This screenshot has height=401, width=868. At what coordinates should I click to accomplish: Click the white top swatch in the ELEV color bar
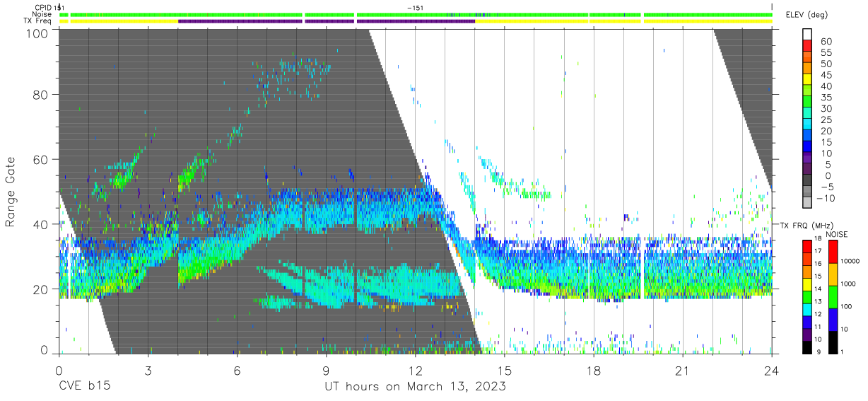pos(807,35)
